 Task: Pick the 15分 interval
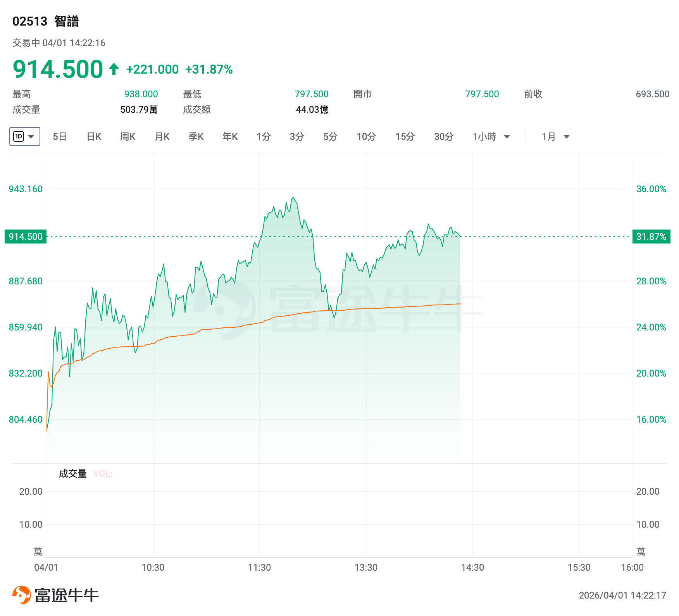click(x=405, y=137)
